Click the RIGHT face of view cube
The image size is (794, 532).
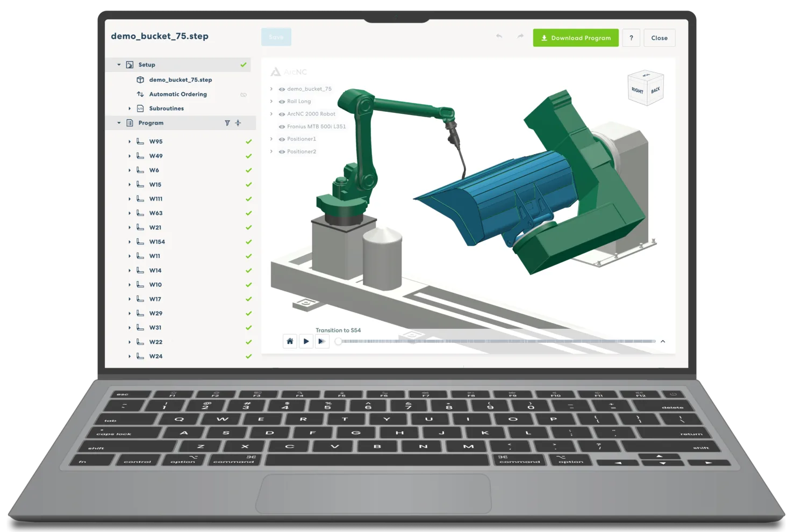click(638, 90)
